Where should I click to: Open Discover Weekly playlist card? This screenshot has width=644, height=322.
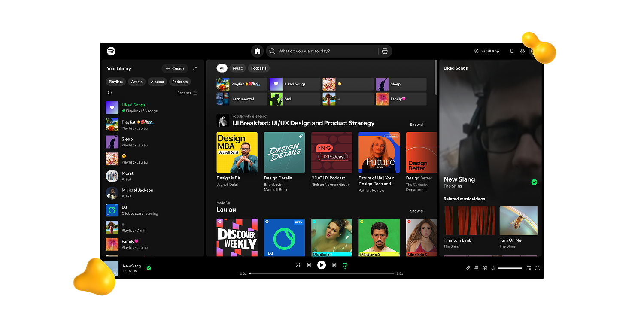237,237
